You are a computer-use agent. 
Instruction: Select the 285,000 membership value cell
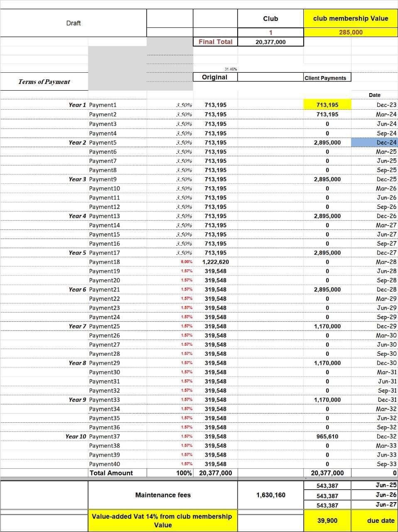[x=350, y=32]
